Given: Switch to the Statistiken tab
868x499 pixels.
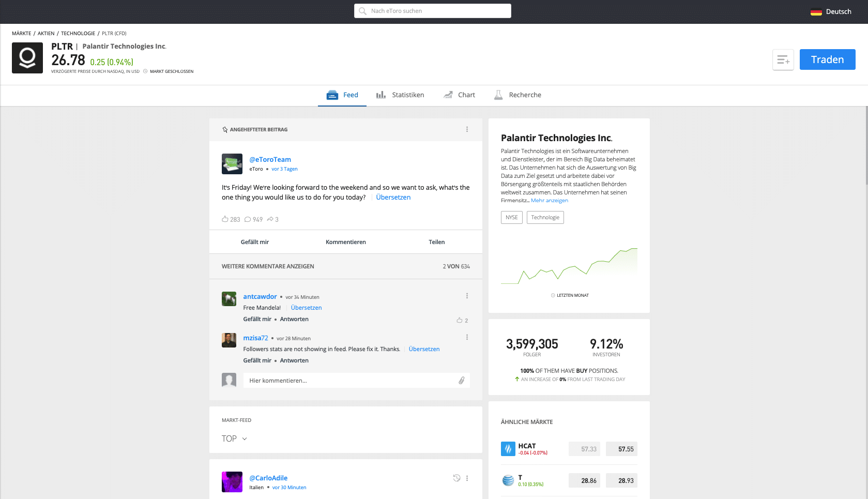Looking at the screenshot, I should 400,95.
